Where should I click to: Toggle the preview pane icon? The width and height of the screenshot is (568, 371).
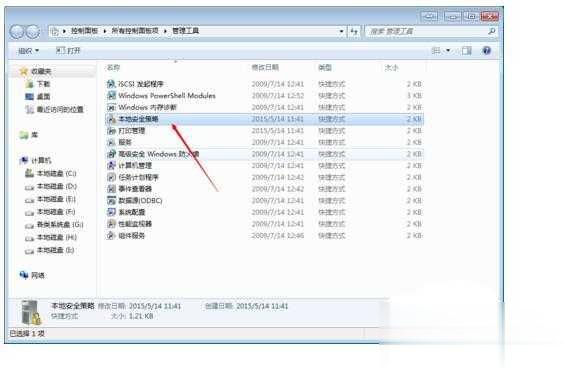[x=467, y=51]
